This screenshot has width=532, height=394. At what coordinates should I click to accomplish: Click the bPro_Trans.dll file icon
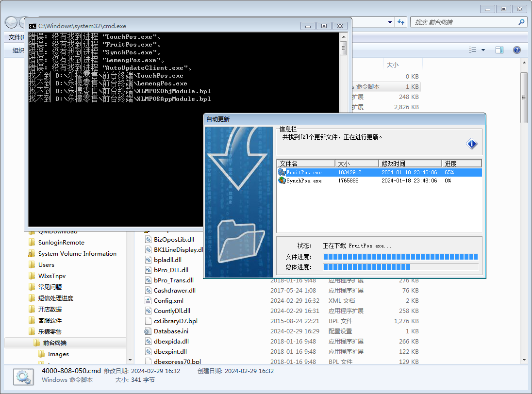click(x=148, y=280)
